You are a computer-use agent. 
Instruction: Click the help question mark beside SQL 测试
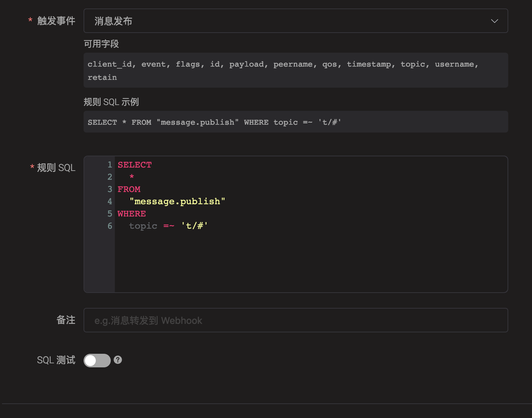click(x=118, y=360)
